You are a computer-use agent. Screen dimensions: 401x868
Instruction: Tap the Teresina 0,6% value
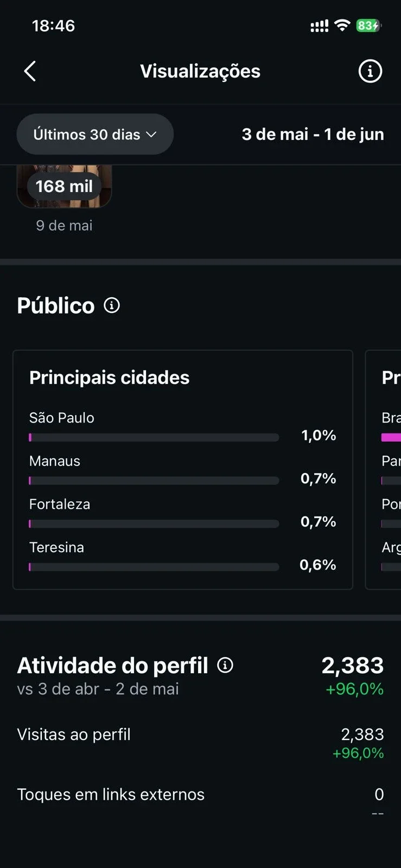[x=318, y=565]
